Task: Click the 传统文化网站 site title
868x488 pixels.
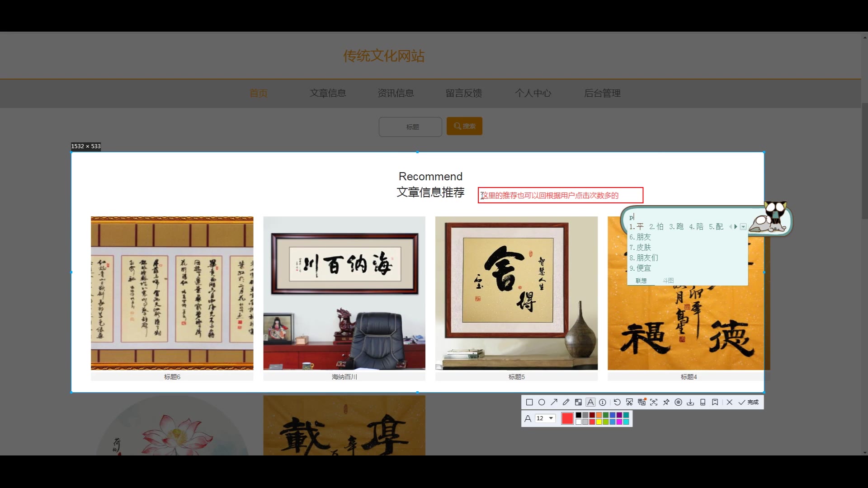Action: coord(384,56)
